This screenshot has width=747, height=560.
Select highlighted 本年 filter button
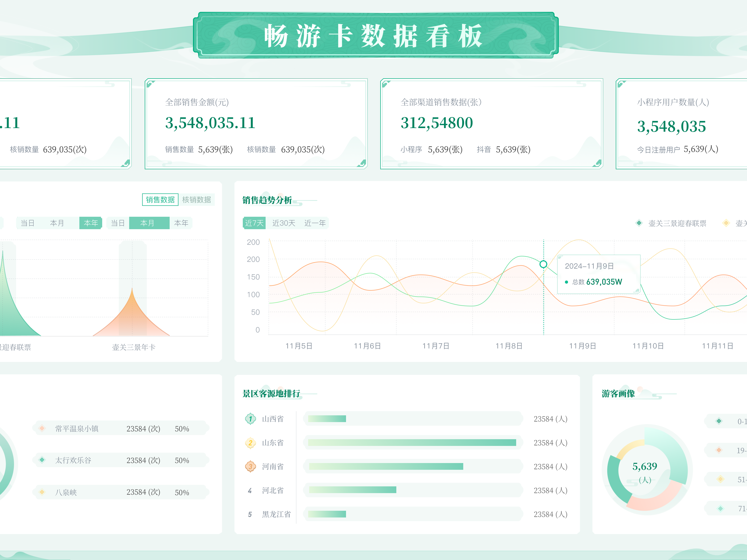click(x=91, y=223)
